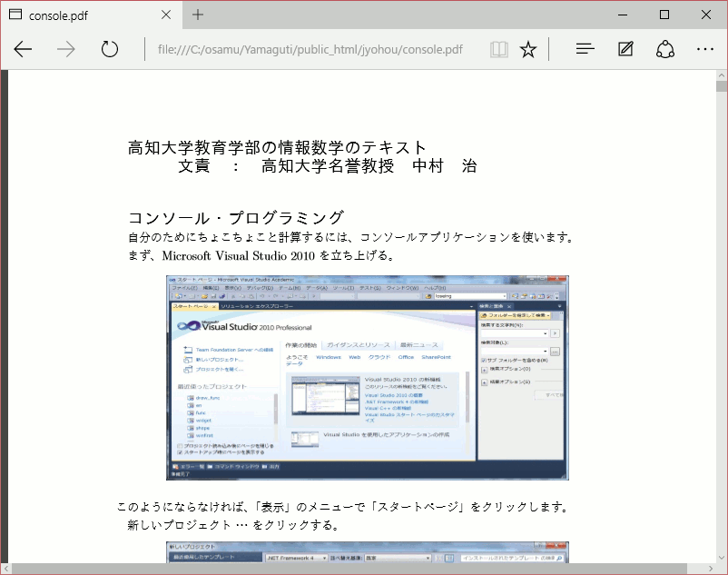
Task: Click the horizontal scrollbar thumb
Action: [349, 569]
